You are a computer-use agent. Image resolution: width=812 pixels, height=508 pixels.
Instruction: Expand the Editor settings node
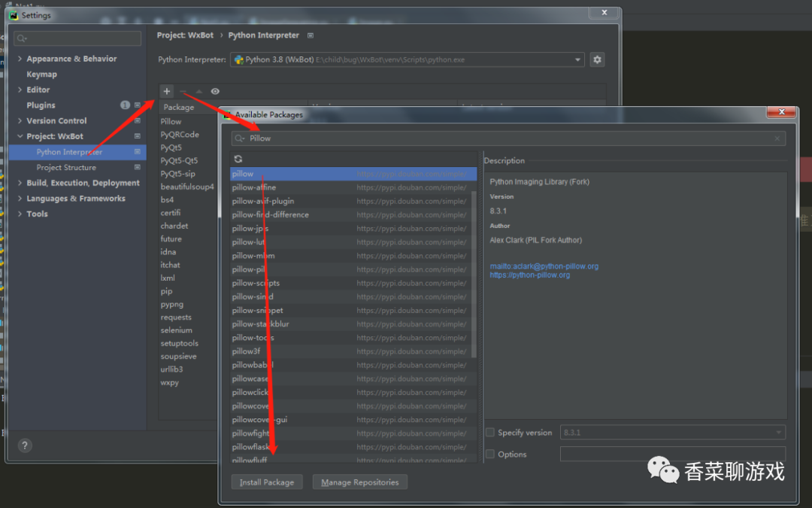[x=20, y=90]
